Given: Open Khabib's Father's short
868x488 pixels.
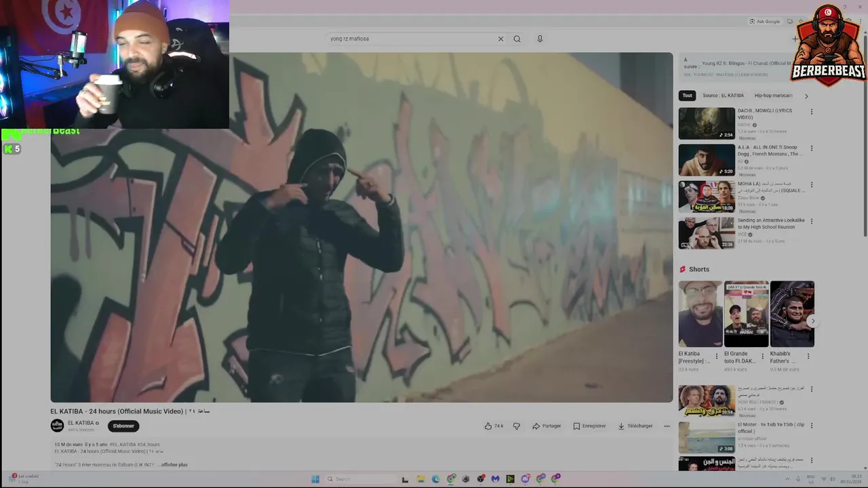Looking at the screenshot, I should point(792,314).
